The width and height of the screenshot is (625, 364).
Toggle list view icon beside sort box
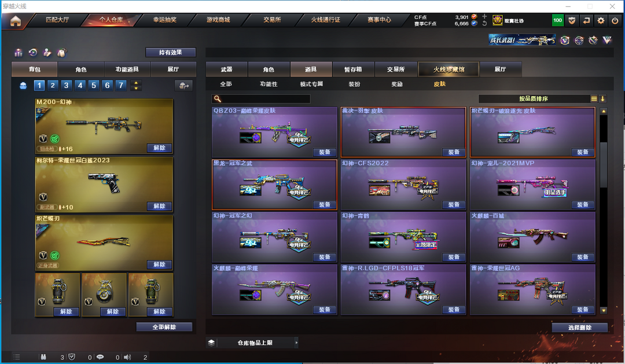(x=594, y=99)
